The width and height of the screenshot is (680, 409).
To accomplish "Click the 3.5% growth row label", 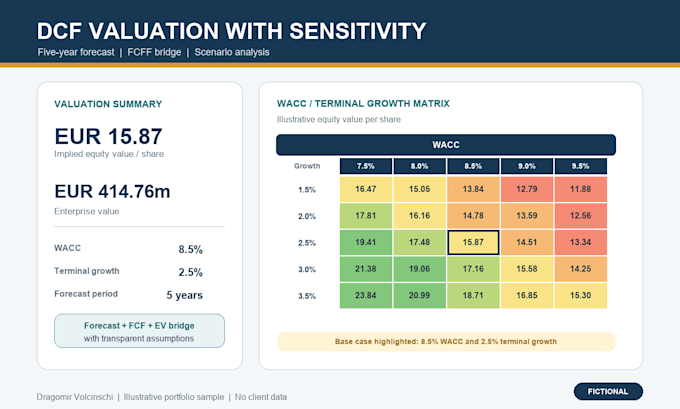I will [x=307, y=296].
